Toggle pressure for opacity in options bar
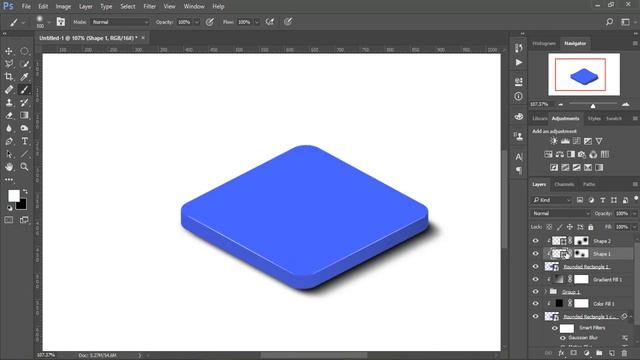Viewport: 640px width, 360px height. pyautogui.click(x=210, y=22)
